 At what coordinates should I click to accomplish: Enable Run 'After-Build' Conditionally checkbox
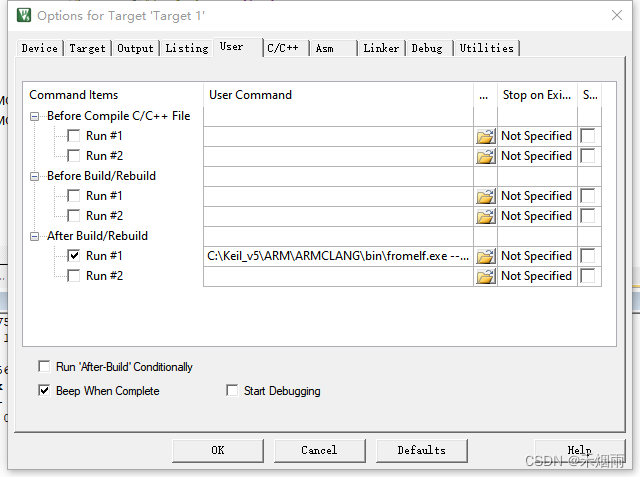(x=44, y=367)
